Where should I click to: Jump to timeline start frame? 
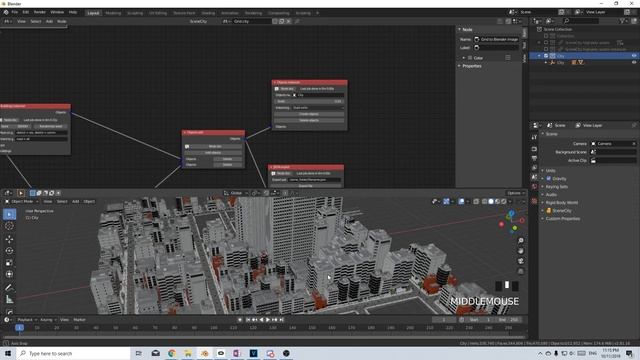click(248, 320)
